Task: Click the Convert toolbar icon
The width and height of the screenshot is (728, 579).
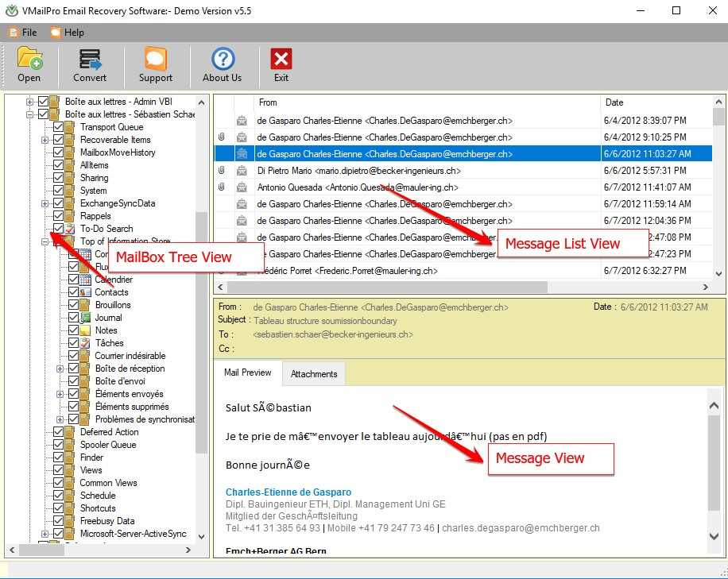Action: click(90, 60)
